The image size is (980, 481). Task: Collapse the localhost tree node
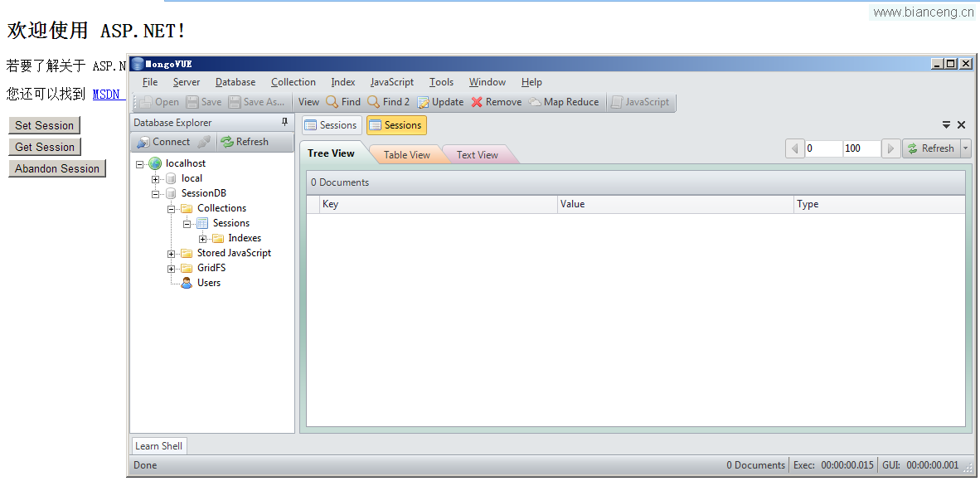point(139,164)
